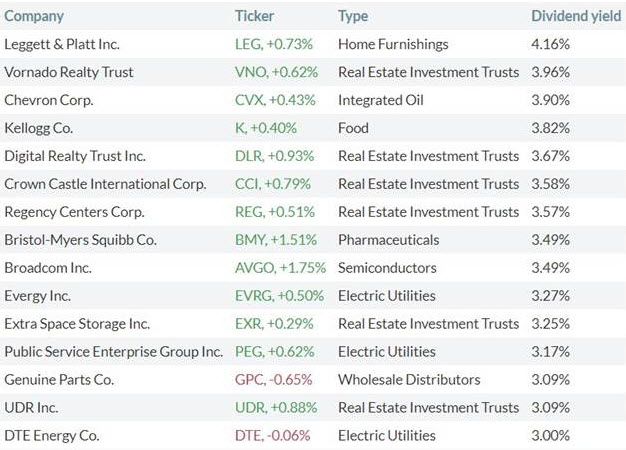The height and width of the screenshot is (450, 626).
Task: Open the red GPC ticker link
Action: click(273, 379)
